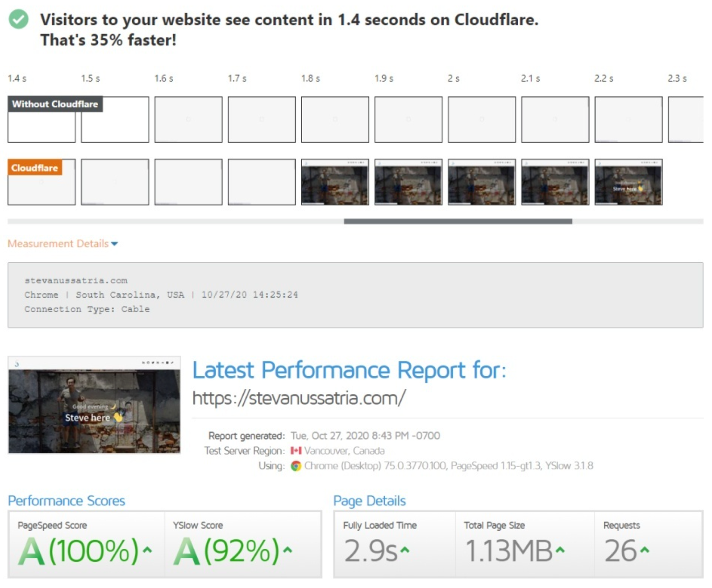Click the up arrow beside YSlow score
This screenshot has height=588, width=712.
[x=287, y=550]
